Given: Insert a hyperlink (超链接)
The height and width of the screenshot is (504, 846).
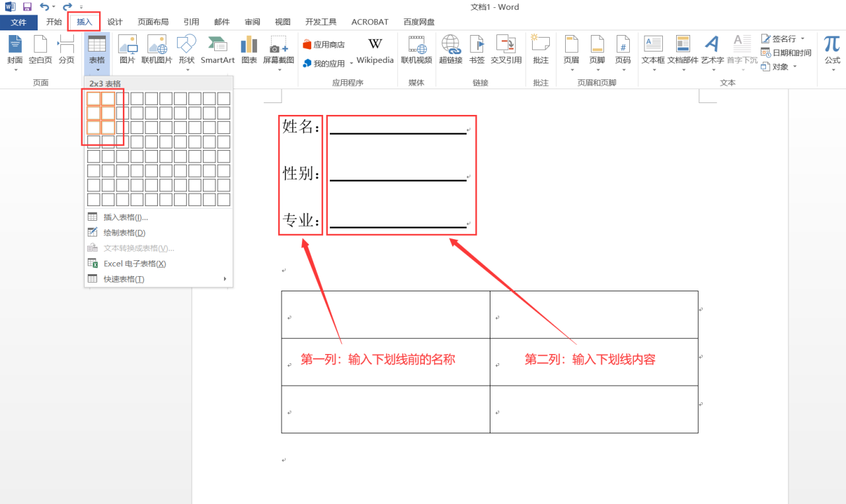Looking at the screenshot, I should tap(451, 51).
